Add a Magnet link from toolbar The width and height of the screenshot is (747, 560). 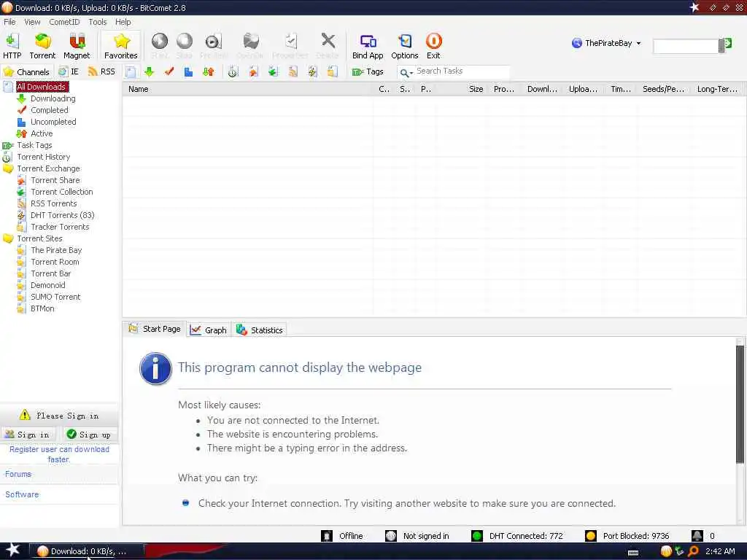(x=77, y=46)
